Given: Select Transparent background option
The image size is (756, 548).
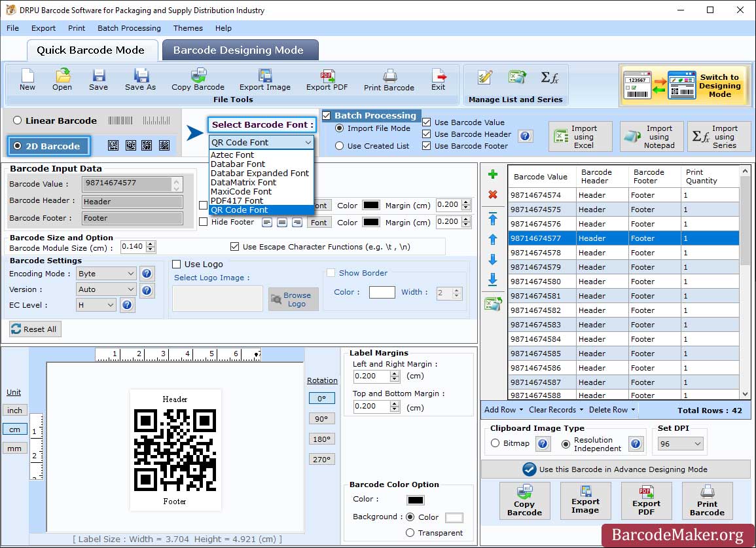Looking at the screenshot, I should click(x=410, y=532).
